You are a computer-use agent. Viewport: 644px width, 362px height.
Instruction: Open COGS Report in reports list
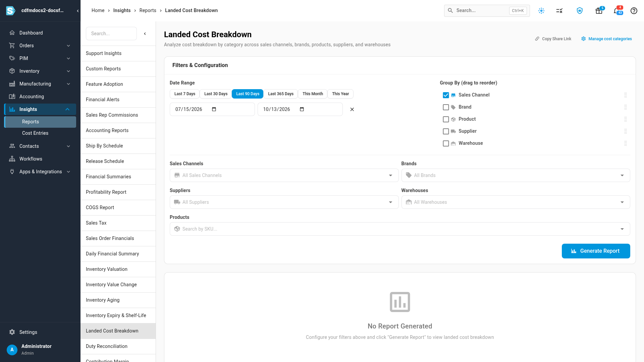pos(118,207)
